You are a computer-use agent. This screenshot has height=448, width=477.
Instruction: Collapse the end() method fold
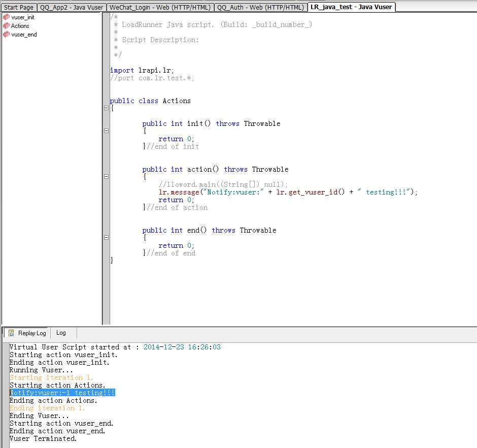click(x=106, y=237)
